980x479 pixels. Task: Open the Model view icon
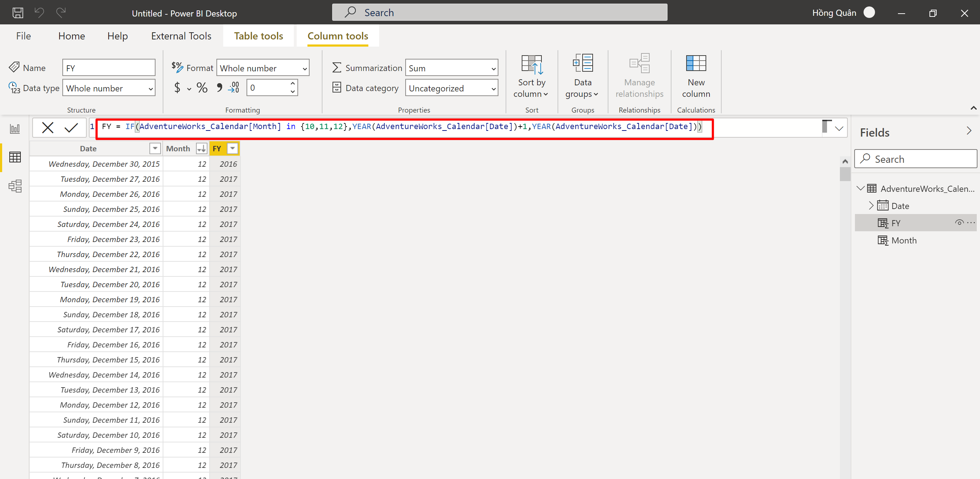pos(15,186)
